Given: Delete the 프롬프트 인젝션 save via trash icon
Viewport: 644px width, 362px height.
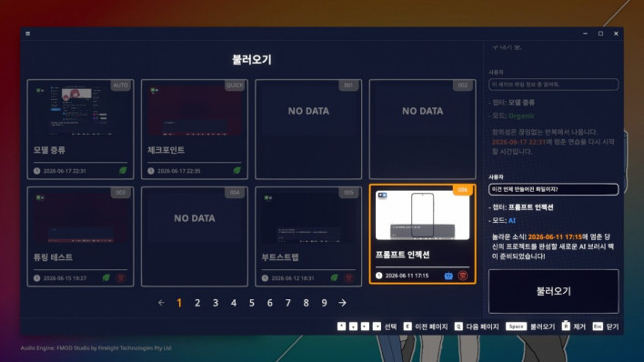Looking at the screenshot, I should [x=463, y=276].
